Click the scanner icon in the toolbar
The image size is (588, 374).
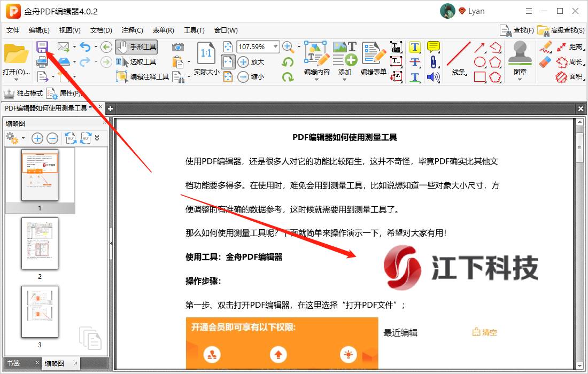point(64,61)
